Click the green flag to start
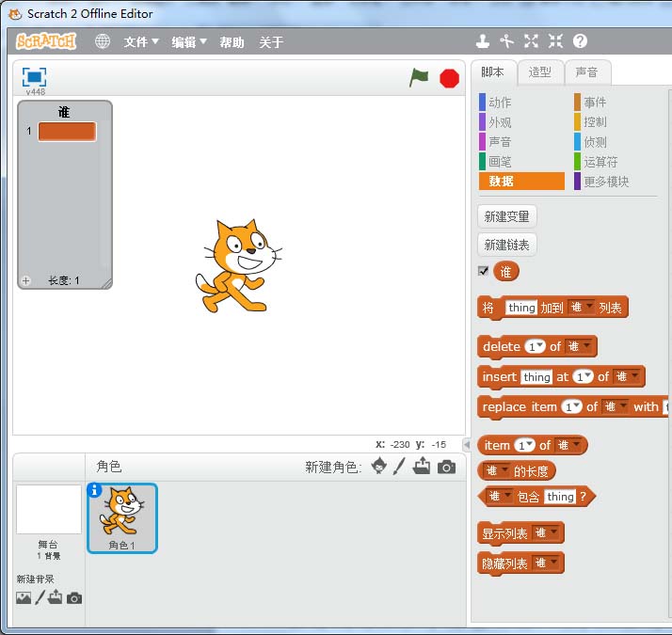This screenshot has width=672, height=635. point(419,78)
